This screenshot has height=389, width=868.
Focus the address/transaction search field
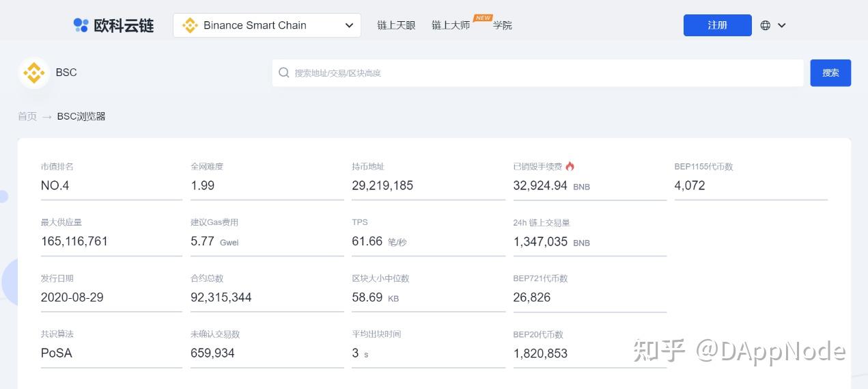pyautogui.click(x=540, y=72)
